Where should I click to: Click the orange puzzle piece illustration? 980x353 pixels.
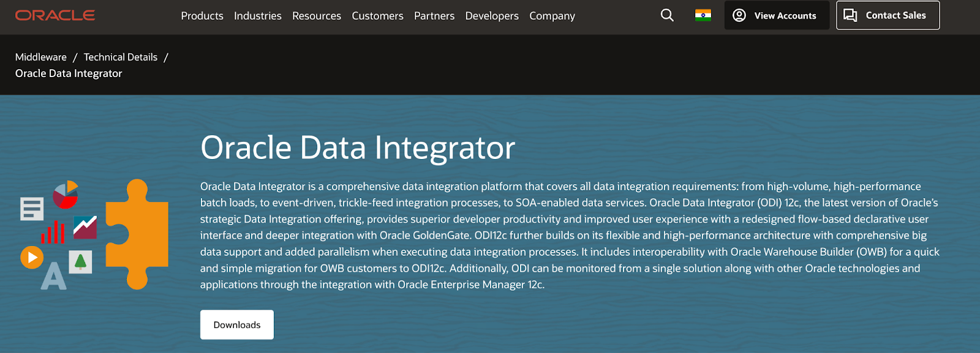pos(137,234)
